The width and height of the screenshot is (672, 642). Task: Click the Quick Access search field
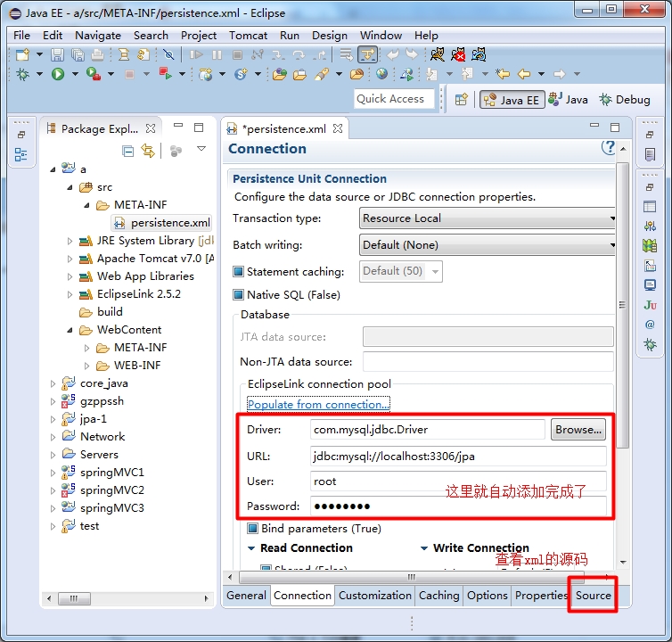[394, 99]
